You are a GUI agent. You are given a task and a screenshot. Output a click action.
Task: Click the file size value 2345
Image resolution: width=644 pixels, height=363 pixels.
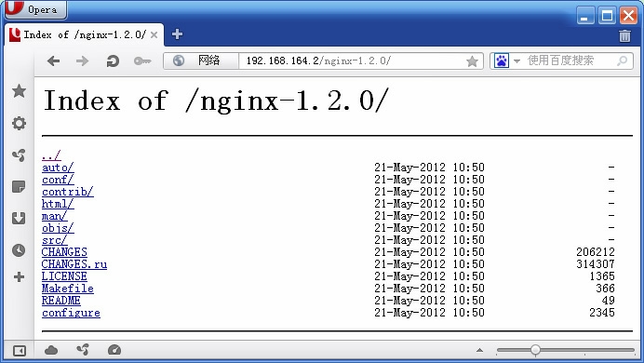(602, 313)
